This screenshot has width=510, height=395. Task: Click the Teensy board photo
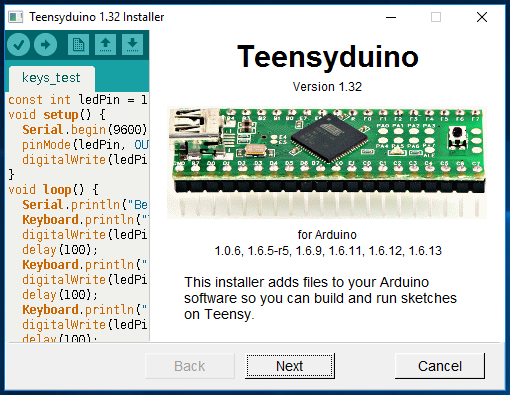327,162
